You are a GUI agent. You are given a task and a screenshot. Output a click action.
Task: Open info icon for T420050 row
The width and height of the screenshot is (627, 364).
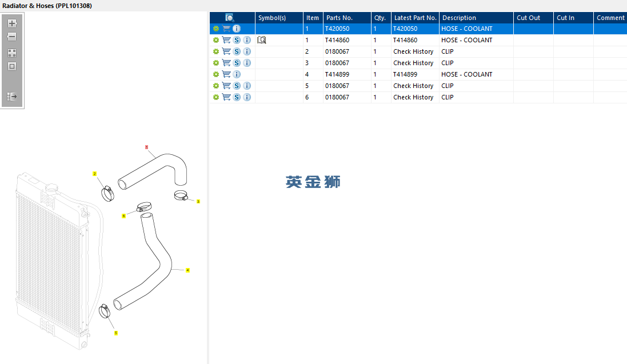[237, 29]
